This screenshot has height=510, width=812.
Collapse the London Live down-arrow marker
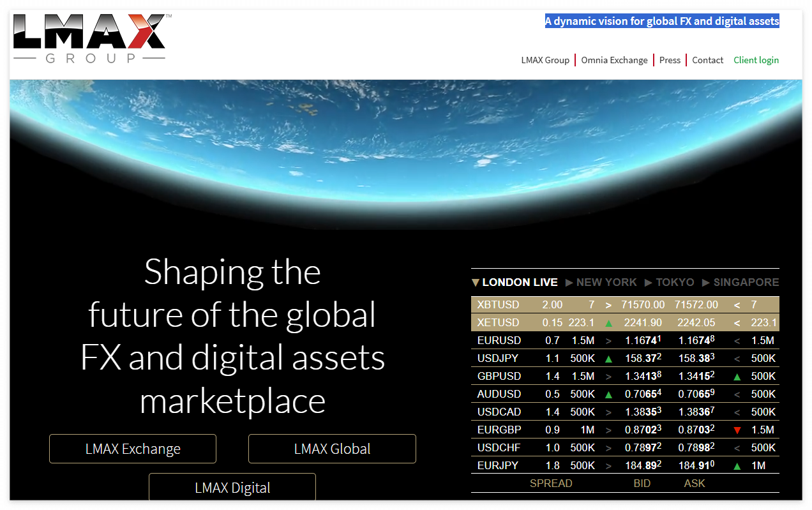point(475,282)
